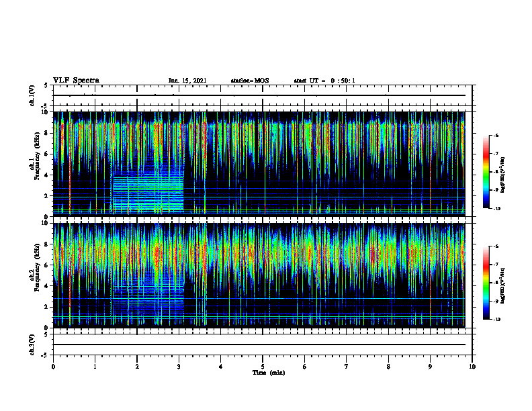Click time axis tick label "3"
This screenshot has width=532, height=411.
point(179,367)
